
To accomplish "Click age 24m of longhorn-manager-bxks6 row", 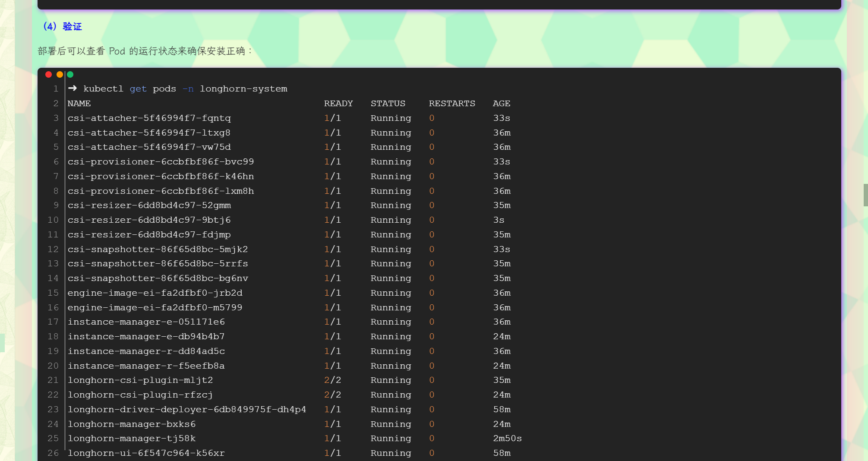I will (x=502, y=424).
